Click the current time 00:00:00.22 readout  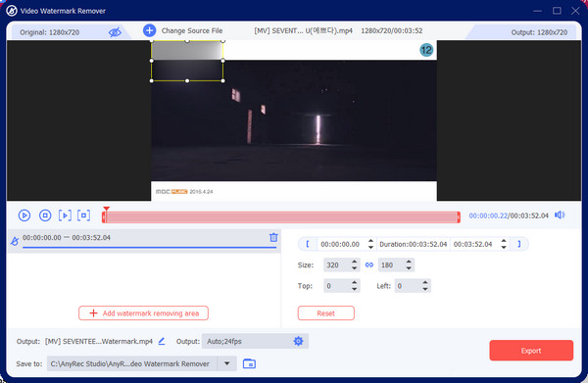[488, 215]
